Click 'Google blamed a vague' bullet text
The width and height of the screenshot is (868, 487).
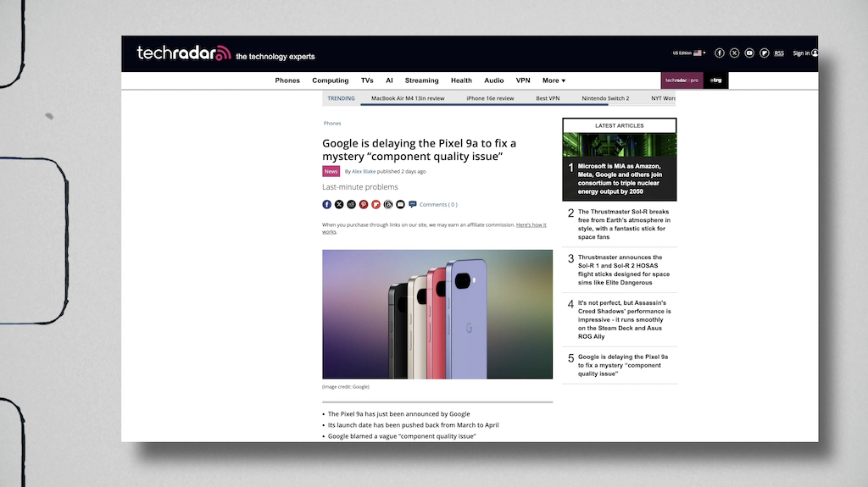coord(402,436)
